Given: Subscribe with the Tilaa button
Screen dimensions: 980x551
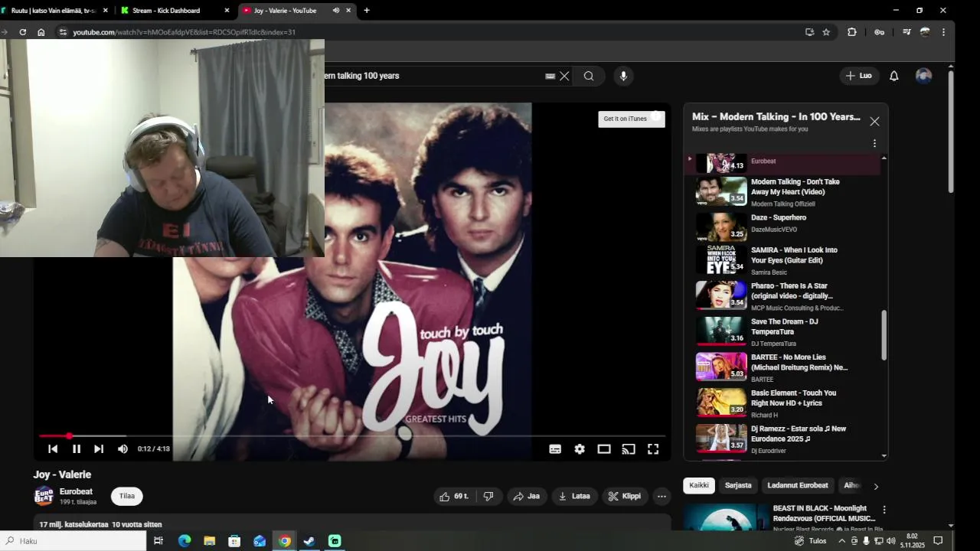Looking at the screenshot, I should coord(127,496).
